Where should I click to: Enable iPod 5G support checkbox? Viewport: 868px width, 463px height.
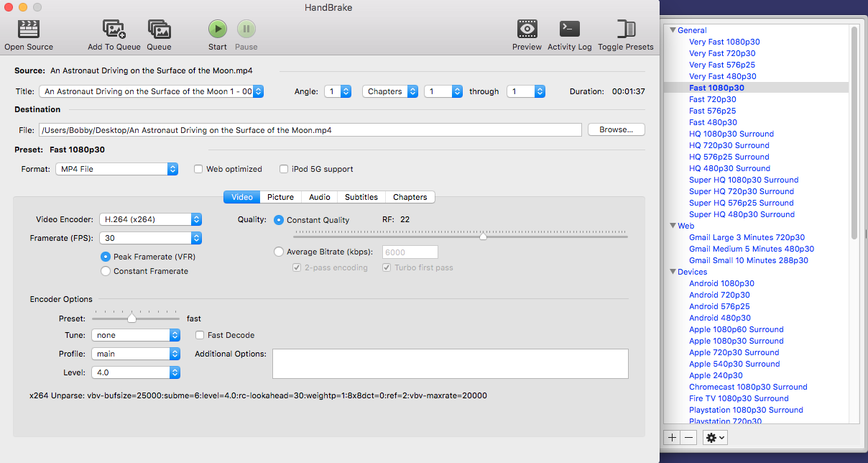click(x=284, y=169)
